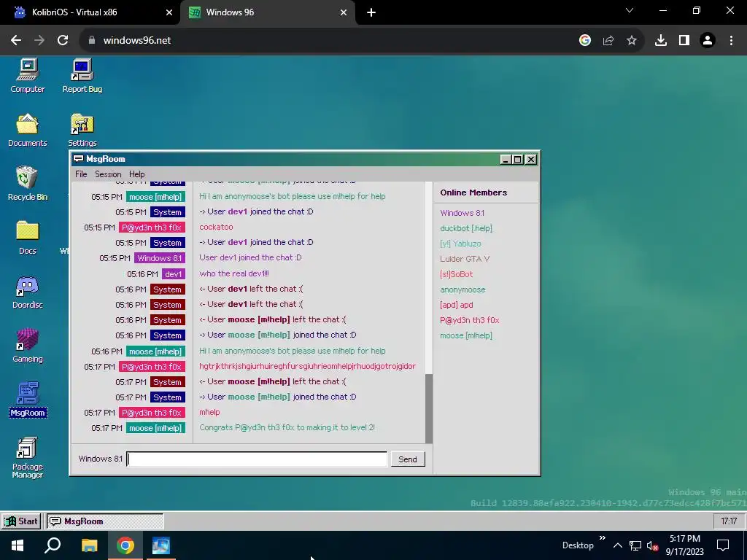Click the windows96.net address bar
This screenshot has width=747, height=560.
[329, 40]
